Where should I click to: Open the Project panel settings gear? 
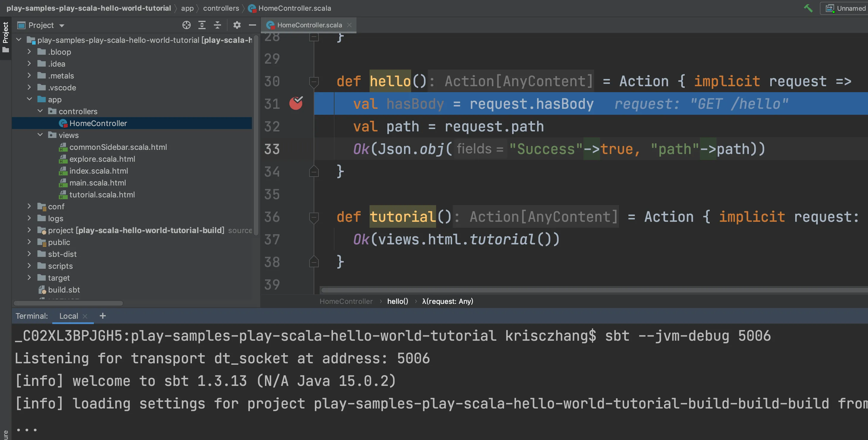pos(237,25)
